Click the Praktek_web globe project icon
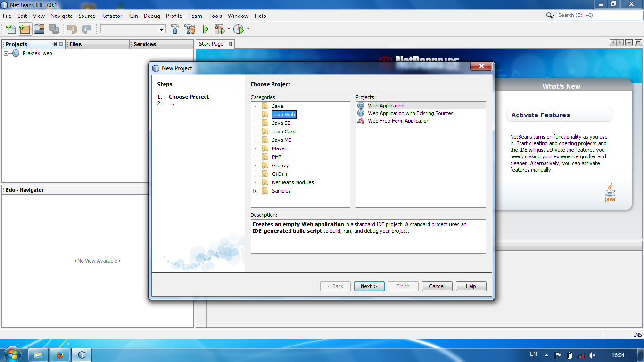 click(16, 53)
